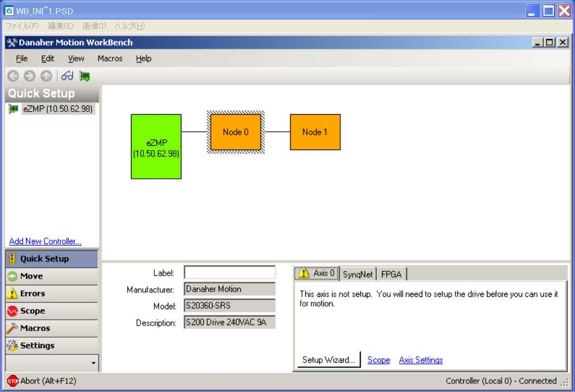The image size is (575, 392).
Task: Open the Axis Settings link
Action: 421,360
